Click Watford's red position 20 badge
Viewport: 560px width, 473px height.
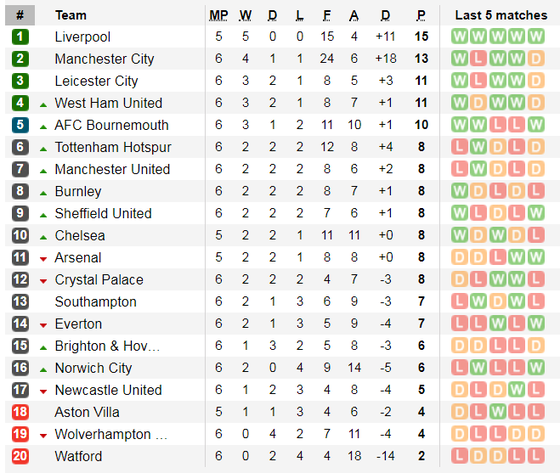[20, 456]
